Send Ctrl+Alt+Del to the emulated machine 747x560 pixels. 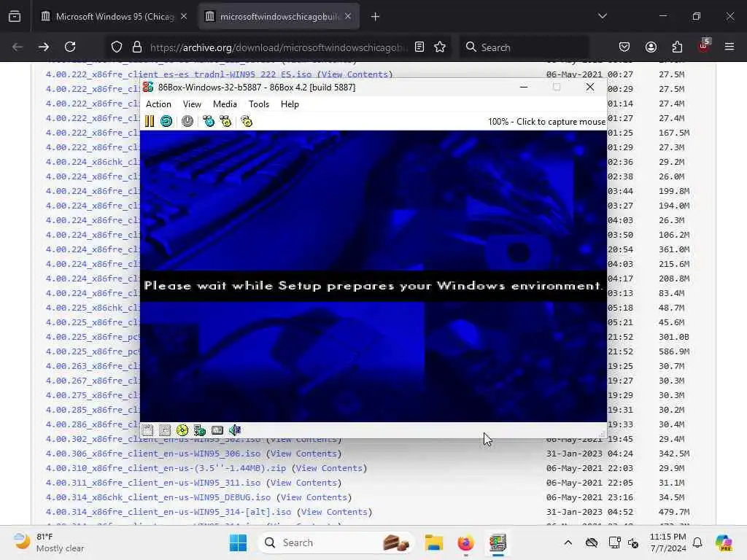pos(208,122)
